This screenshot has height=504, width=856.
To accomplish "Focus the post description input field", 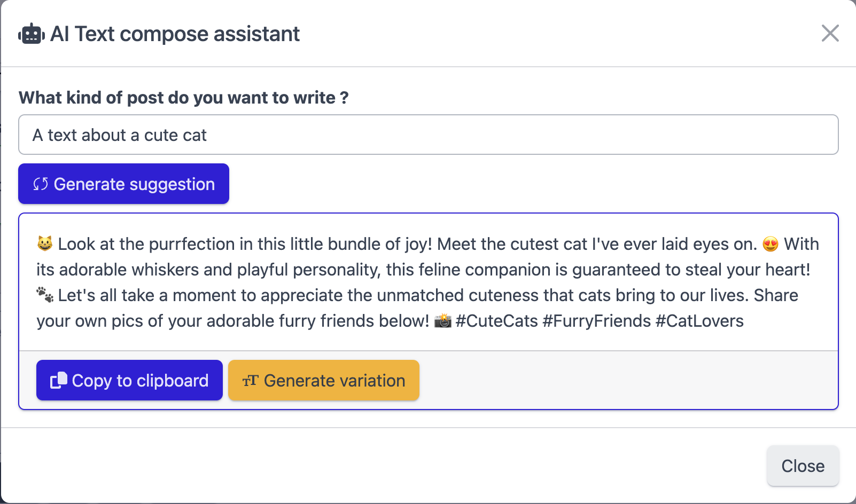I will (428, 135).
